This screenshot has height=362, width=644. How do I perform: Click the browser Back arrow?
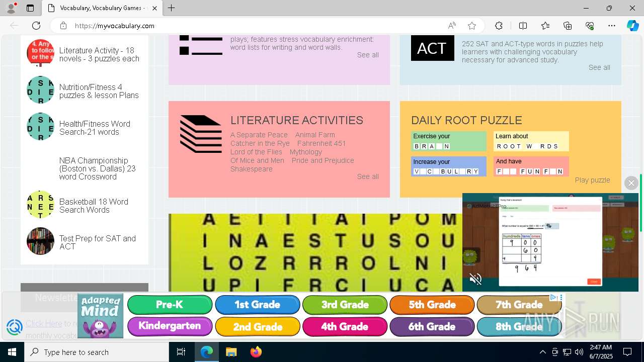(14, 26)
